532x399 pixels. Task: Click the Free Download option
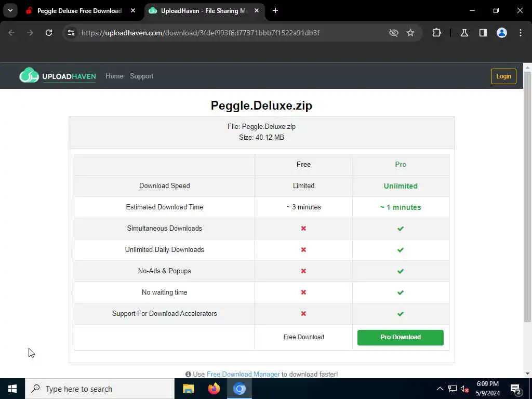click(x=303, y=337)
